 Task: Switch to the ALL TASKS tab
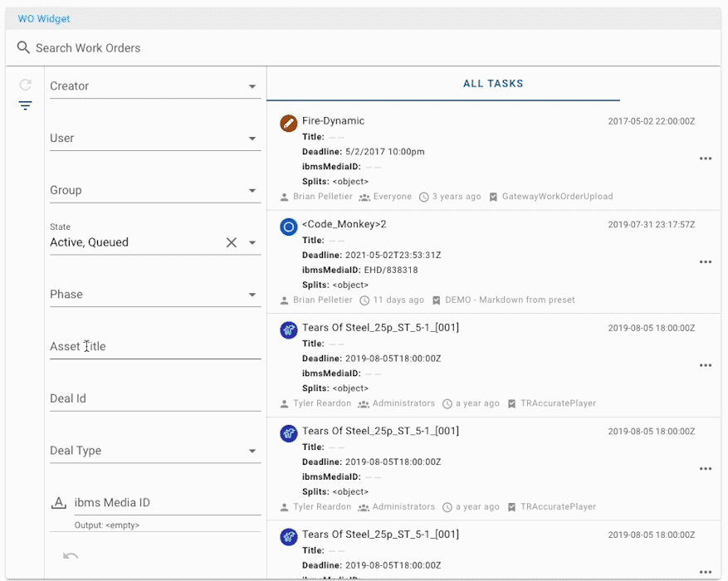(x=493, y=84)
